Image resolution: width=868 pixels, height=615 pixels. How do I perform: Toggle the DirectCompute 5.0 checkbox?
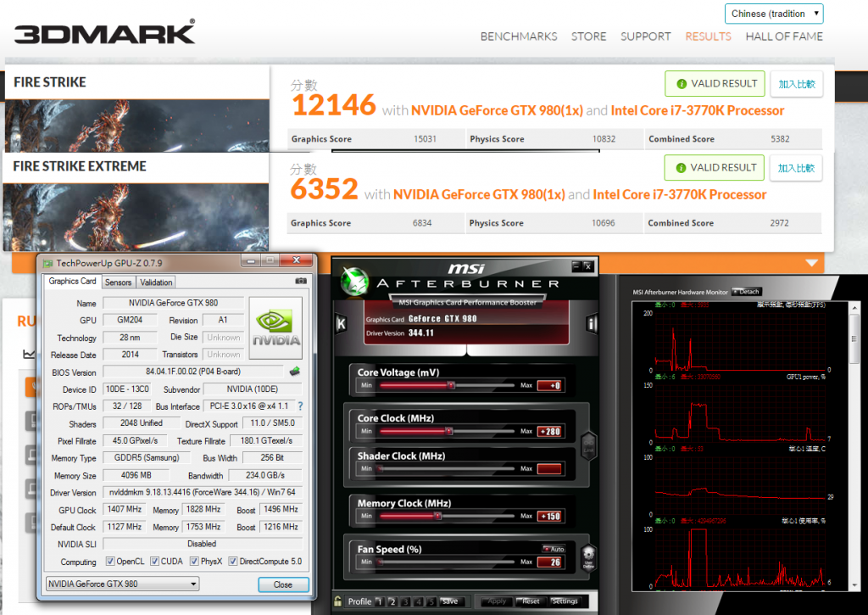click(x=233, y=562)
